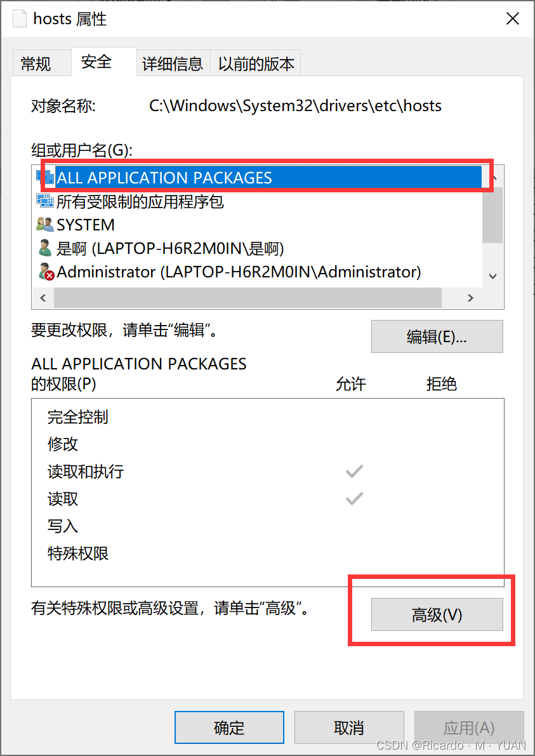Click the user list scroll down arrow
This screenshot has height=756, width=535.
(492, 276)
